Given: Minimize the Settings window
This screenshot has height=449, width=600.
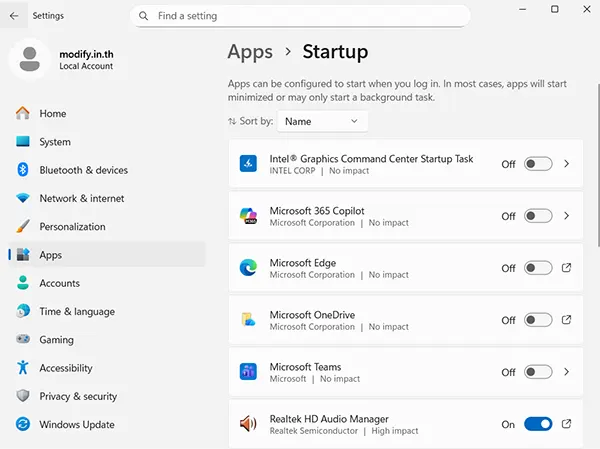Looking at the screenshot, I should coord(522,9).
